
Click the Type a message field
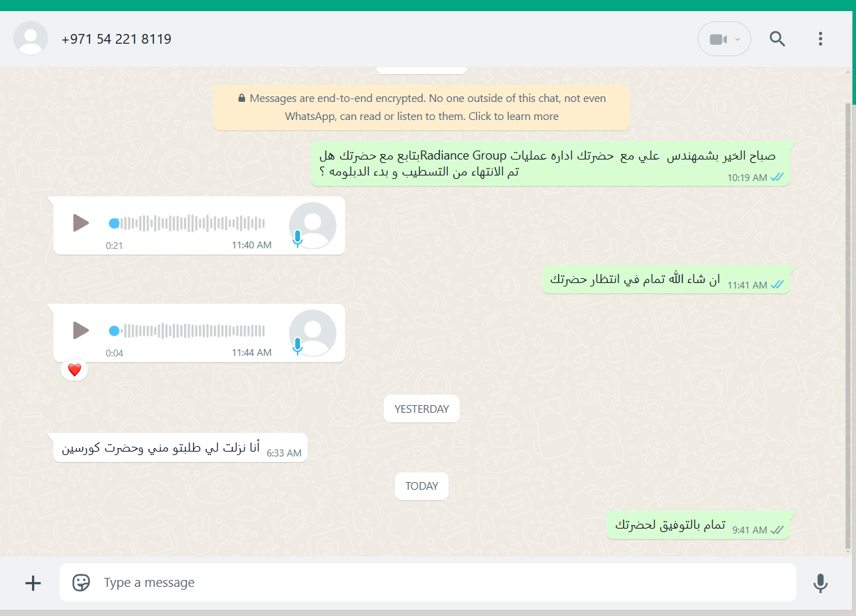pos(444,583)
